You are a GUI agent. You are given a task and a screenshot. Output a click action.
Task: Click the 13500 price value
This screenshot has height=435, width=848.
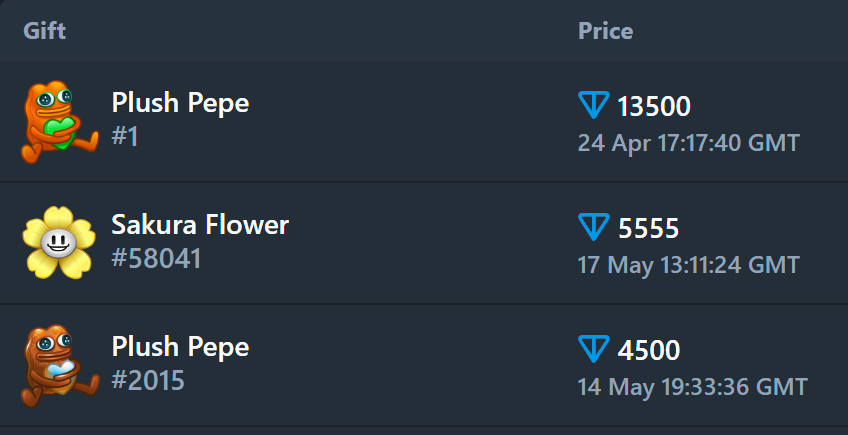[x=654, y=106]
